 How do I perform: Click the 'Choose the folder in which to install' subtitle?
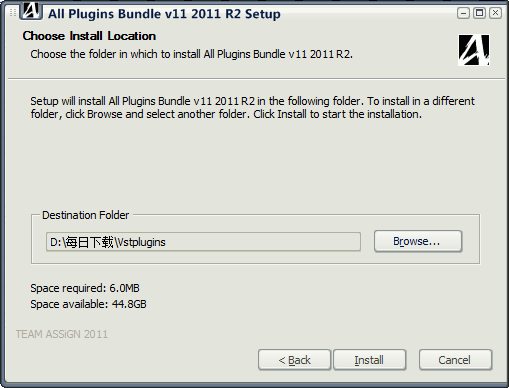click(192, 54)
